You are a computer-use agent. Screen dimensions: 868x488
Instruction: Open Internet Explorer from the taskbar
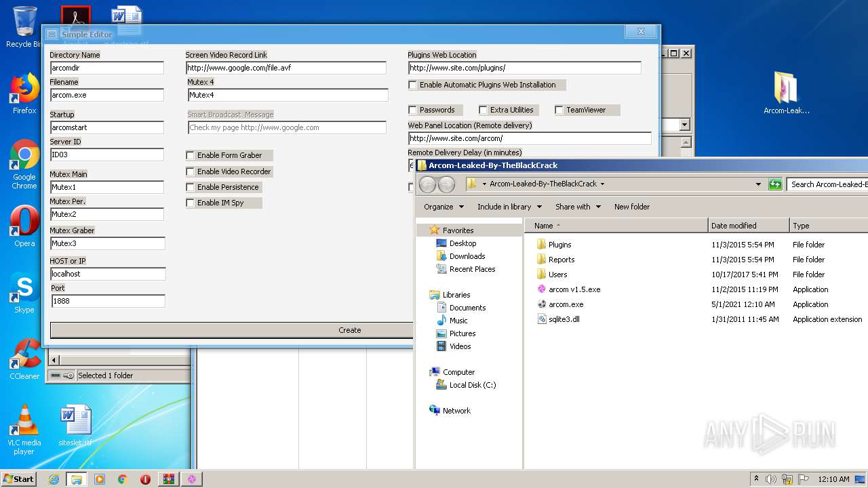point(54,479)
